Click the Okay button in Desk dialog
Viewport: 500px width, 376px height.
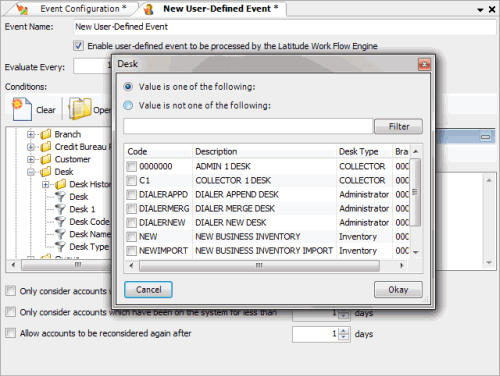pos(398,290)
